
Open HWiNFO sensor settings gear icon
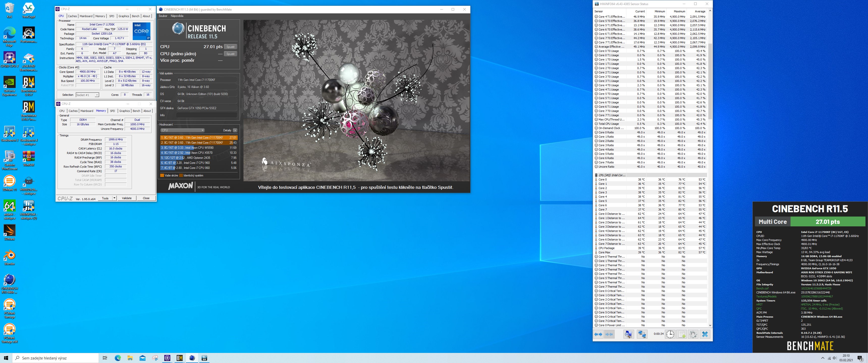click(x=693, y=334)
